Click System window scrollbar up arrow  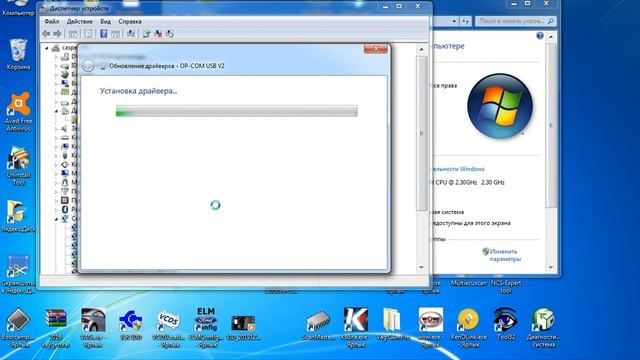551,37
